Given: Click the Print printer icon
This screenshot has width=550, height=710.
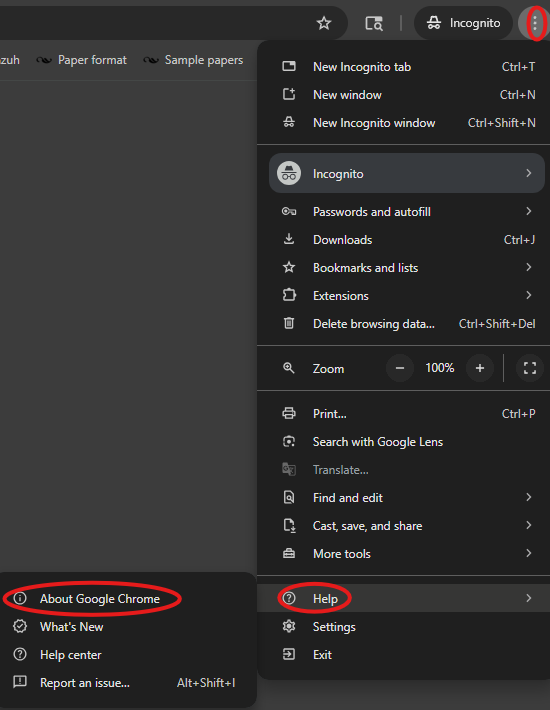Looking at the screenshot, I should pos(289,413).
